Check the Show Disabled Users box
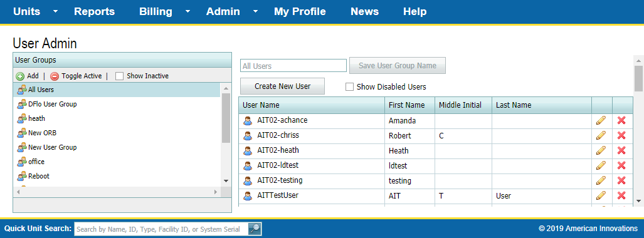 coord(349,86)
